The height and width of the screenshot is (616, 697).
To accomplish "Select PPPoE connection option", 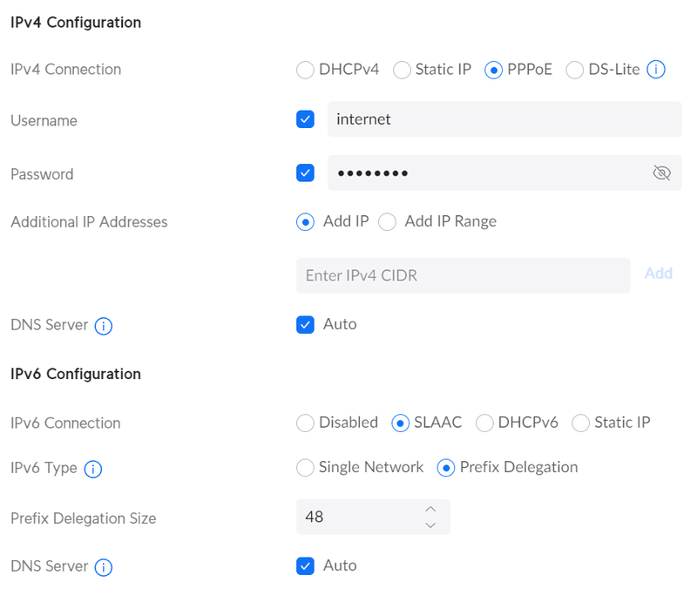I will click(493, 70).
